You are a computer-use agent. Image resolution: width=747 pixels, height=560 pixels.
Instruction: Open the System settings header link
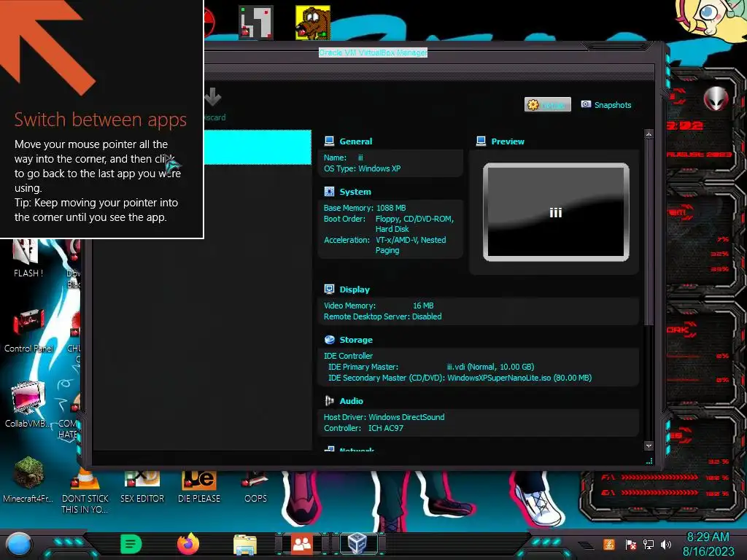click(x=355, y=192)
